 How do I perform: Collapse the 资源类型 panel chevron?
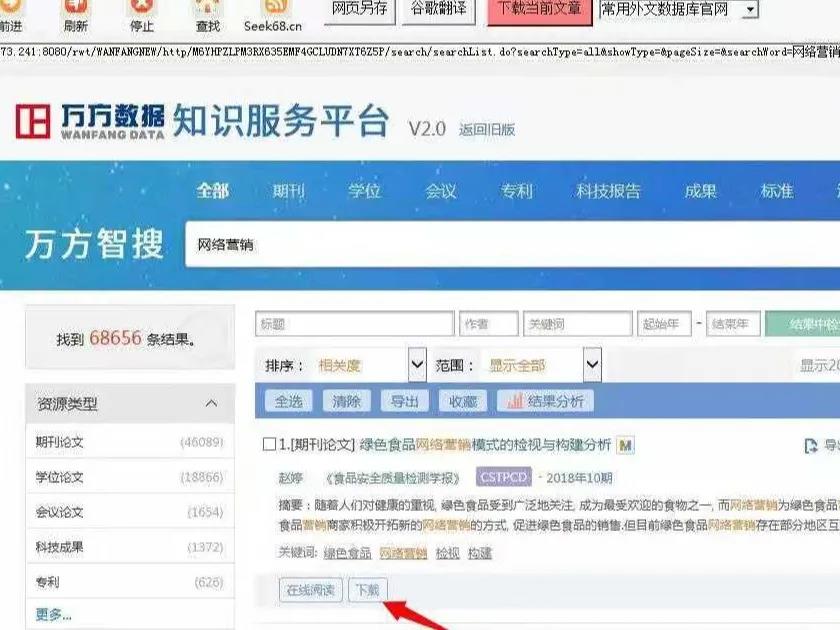(x=212, y=403)
